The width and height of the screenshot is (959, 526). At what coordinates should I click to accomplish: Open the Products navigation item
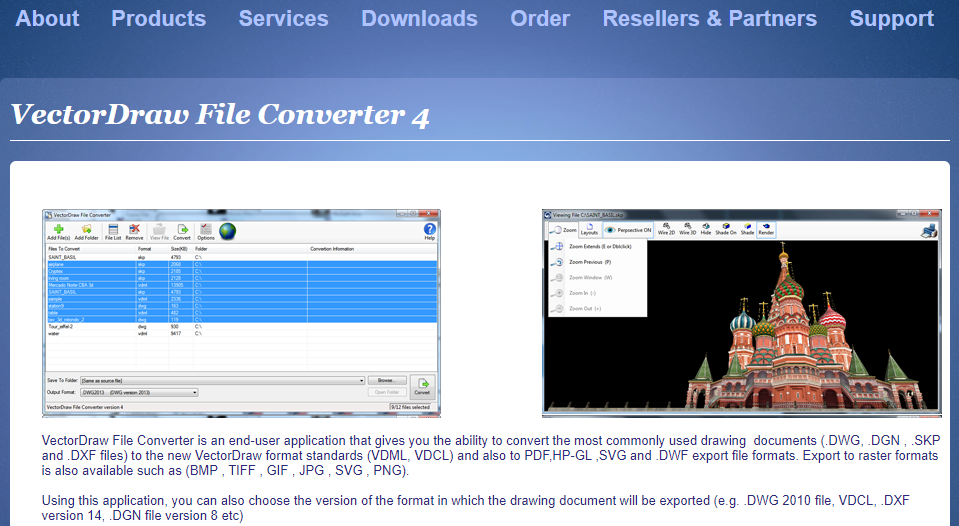coord(158,18)
